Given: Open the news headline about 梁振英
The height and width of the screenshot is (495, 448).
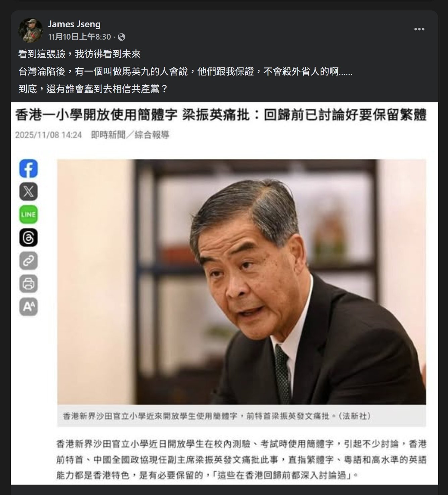Looking at the screenshot, I should coord(221,115).
